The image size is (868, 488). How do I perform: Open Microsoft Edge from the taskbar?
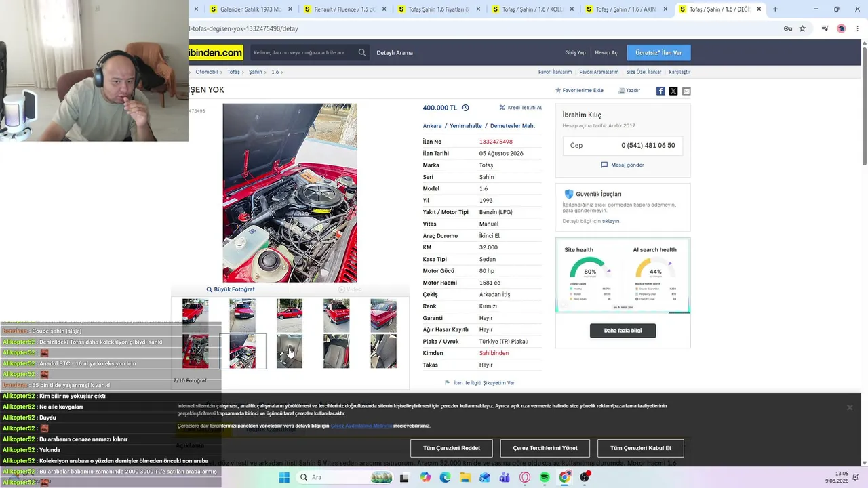445,477
